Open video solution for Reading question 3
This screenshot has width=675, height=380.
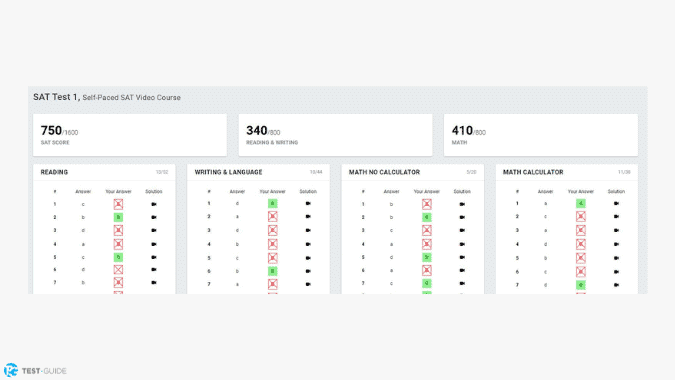(x=154, y=230)
